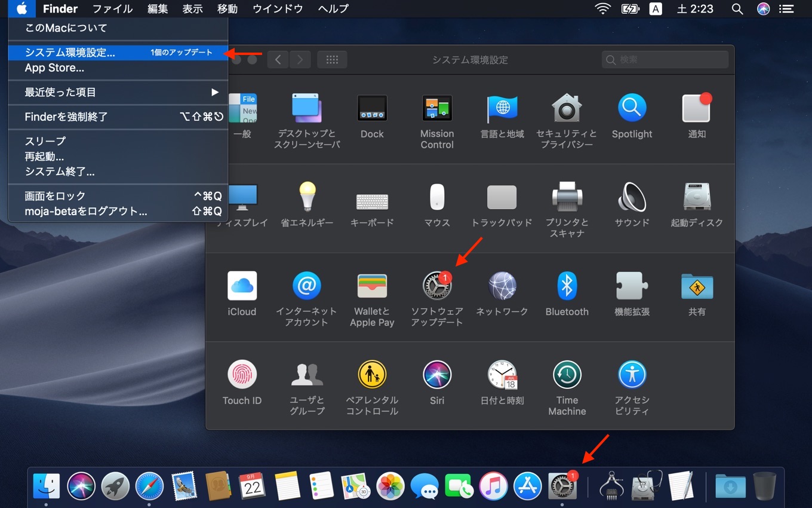Open the input source menu bar item
Screen dimensions: 812x508
[x=656, y=9]
